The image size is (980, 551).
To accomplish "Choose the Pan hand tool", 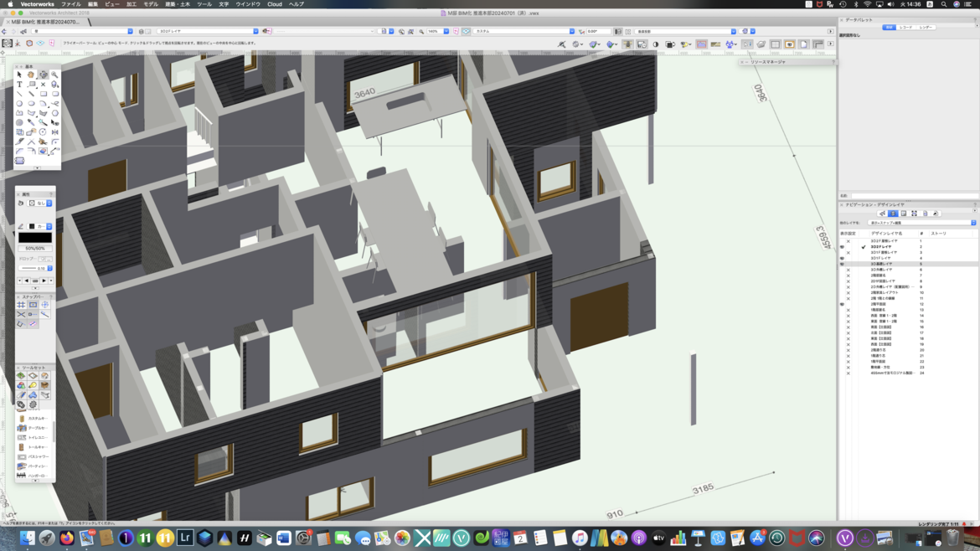I will tap(31, 75).
